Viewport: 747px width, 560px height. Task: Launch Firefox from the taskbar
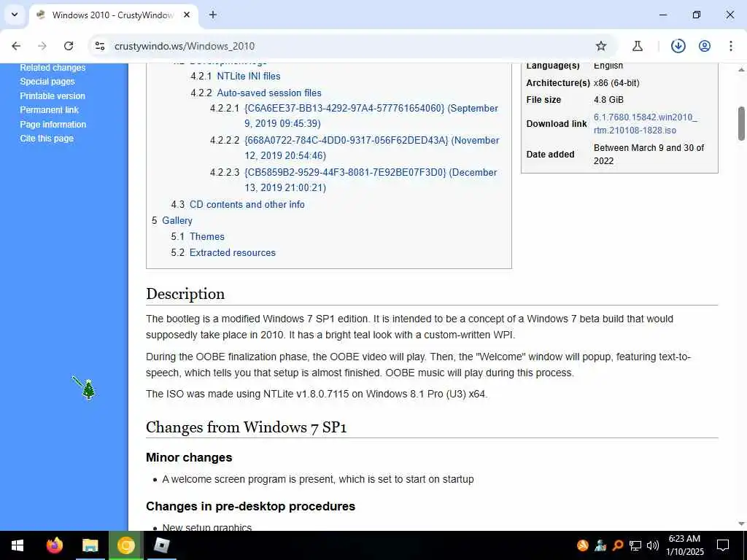click(54, 545)
